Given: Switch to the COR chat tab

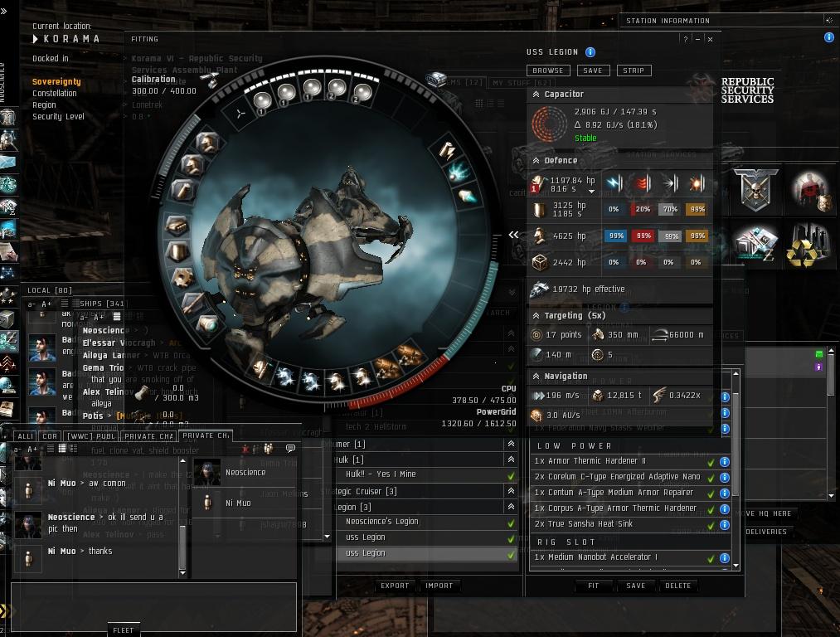Looking at the screenshot, I should (x=50, y=436).
